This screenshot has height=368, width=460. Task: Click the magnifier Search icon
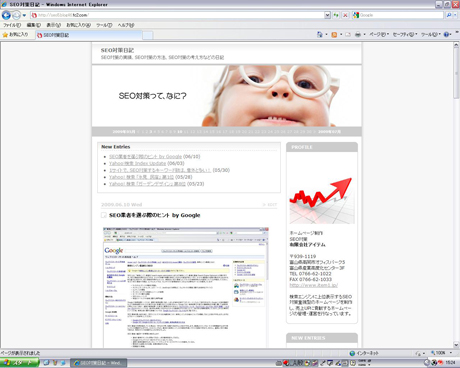[449, 15]
